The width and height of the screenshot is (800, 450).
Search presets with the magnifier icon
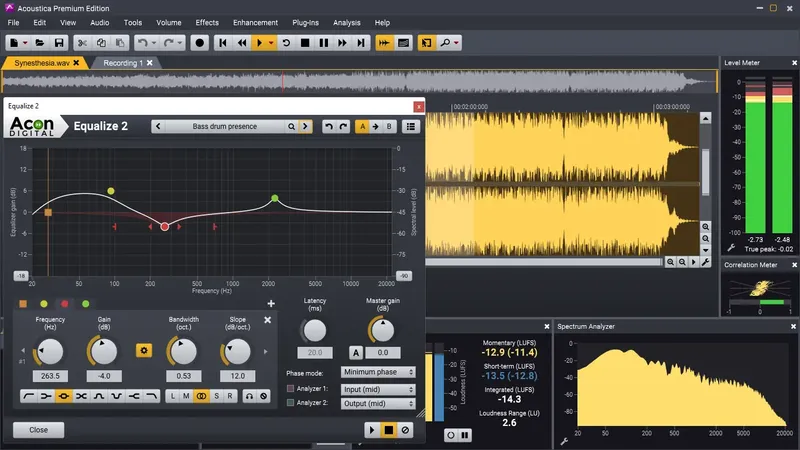(x=291, y=127)
